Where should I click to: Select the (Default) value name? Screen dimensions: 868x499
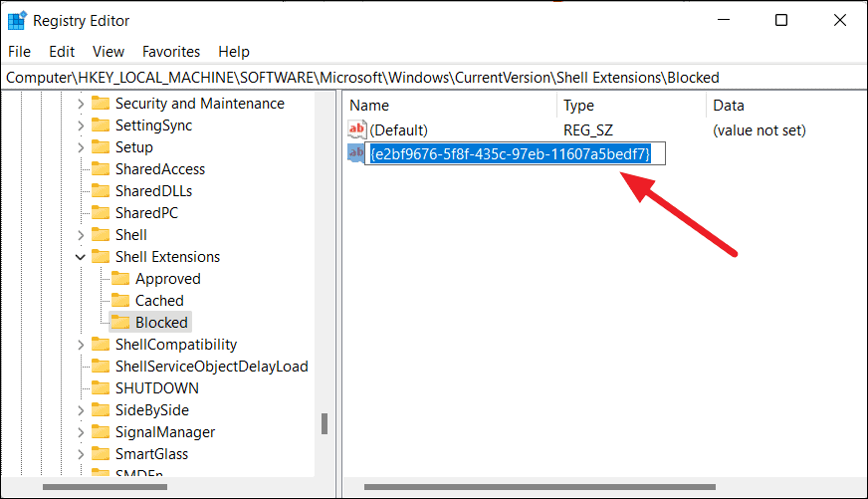(x=398, y=130)
